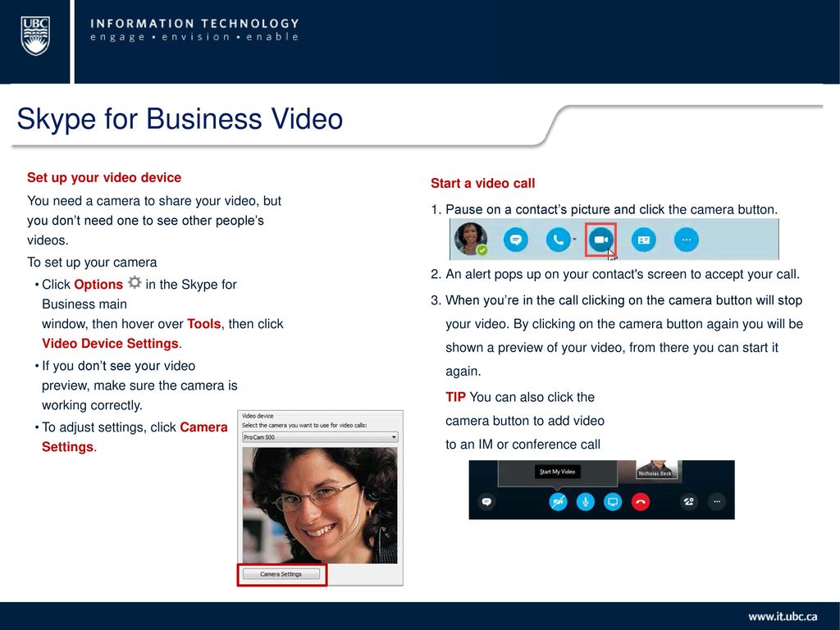
Task: Click the 'engage • envision • enable' tagline
Action: pos(194,37)
